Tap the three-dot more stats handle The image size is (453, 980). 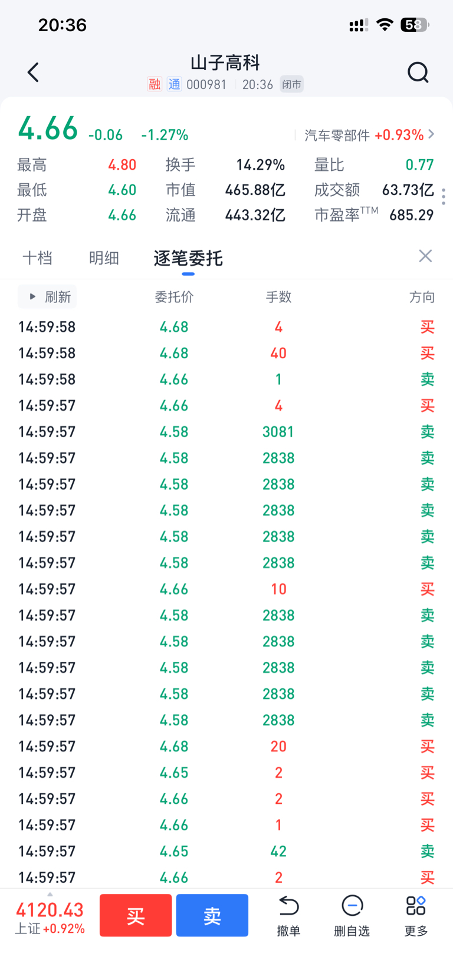[444, 196]
